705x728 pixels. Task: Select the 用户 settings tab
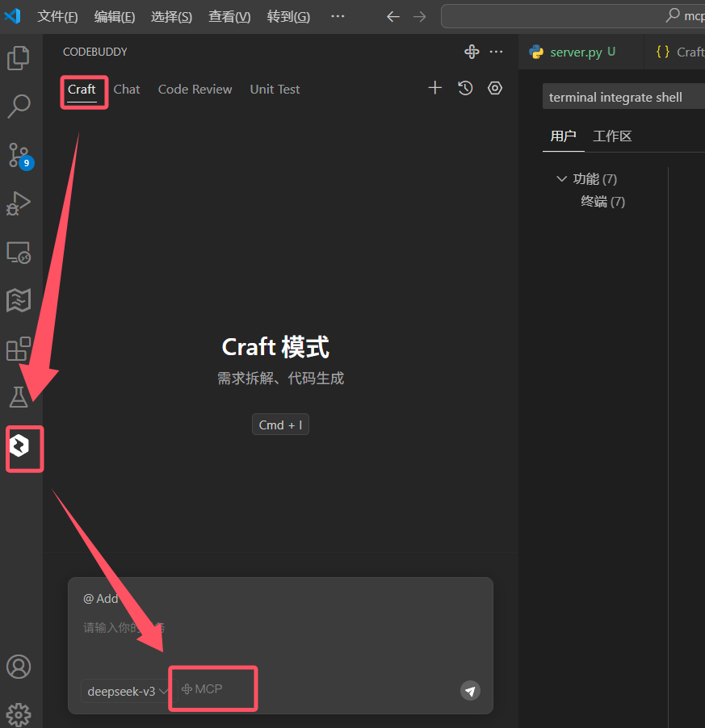coord(564,136)
